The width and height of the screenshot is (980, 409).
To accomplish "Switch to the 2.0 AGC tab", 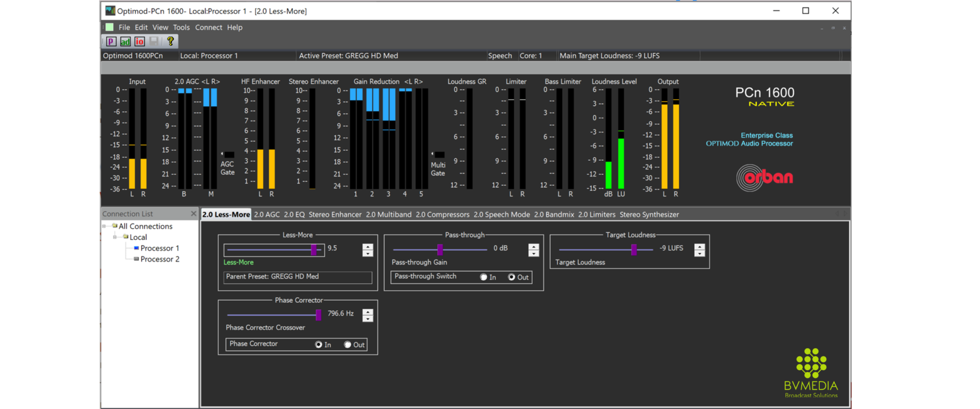I will pyautogui.click(x=267, y=214).
